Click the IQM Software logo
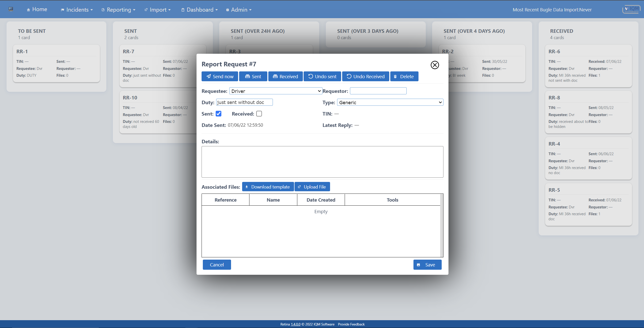Image resolution: width=644 pixels, height=328 pixels. (631, 9)
